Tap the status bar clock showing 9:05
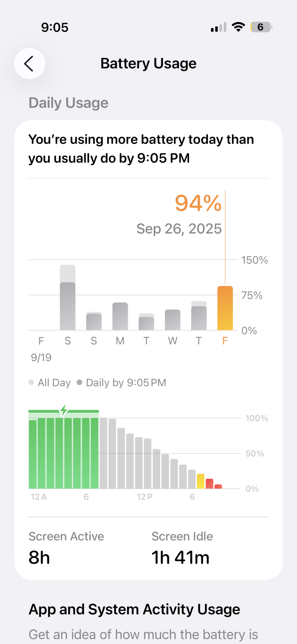 click(x=55, y=27)
